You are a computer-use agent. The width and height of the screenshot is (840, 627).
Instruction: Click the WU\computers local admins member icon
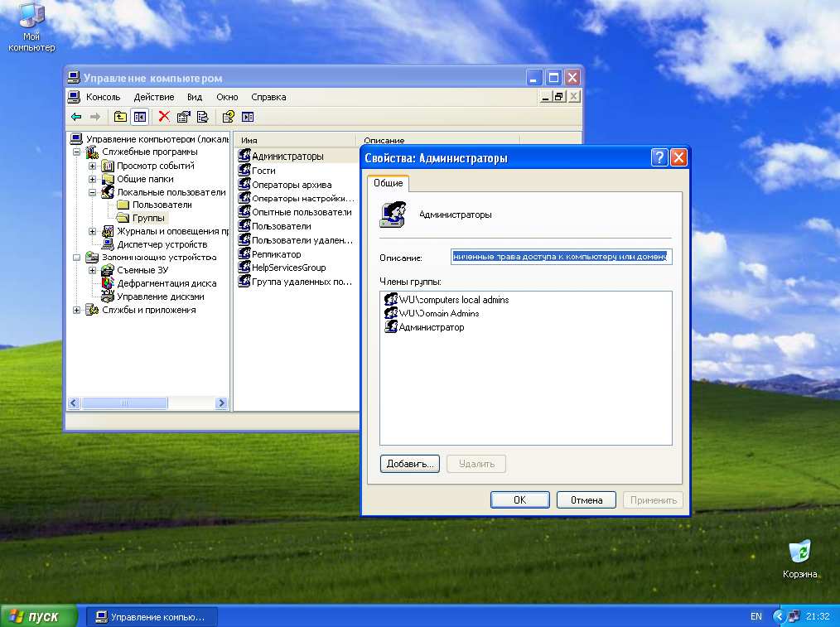tap(391, 299)
